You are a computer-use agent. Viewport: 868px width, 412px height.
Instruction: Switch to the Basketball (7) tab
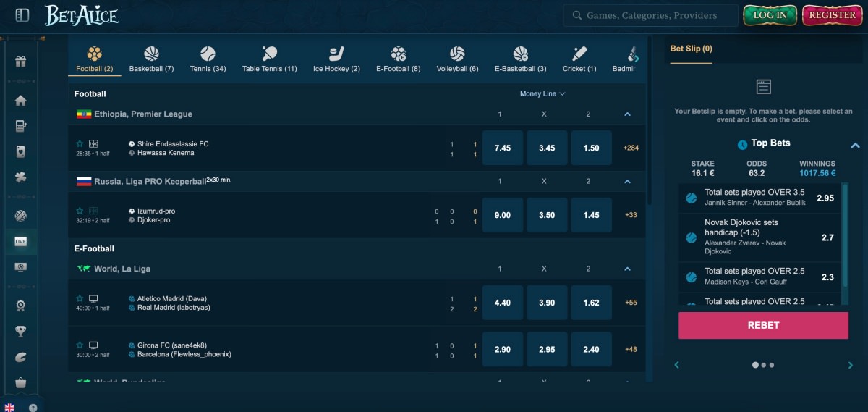pyautogui.click(x=151, y=59)
